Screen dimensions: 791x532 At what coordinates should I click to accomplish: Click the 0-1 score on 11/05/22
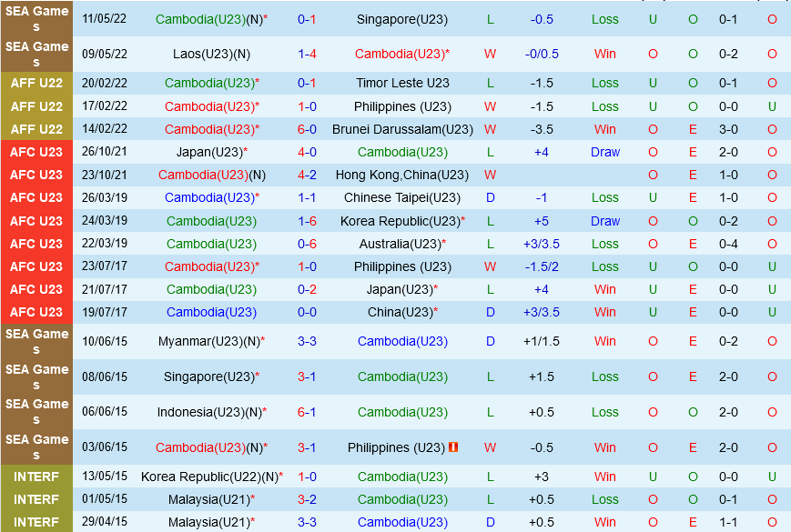[307, 19]
